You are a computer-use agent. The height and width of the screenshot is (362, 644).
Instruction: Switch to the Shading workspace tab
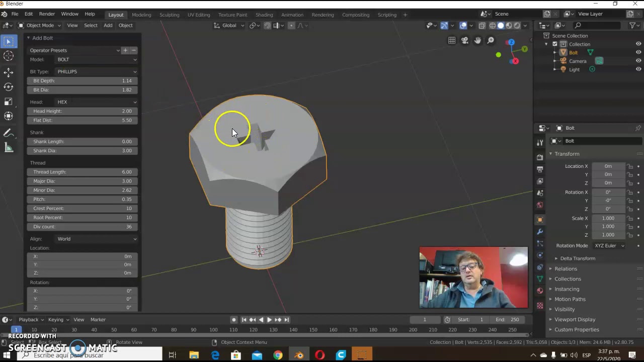click(264, 15)
